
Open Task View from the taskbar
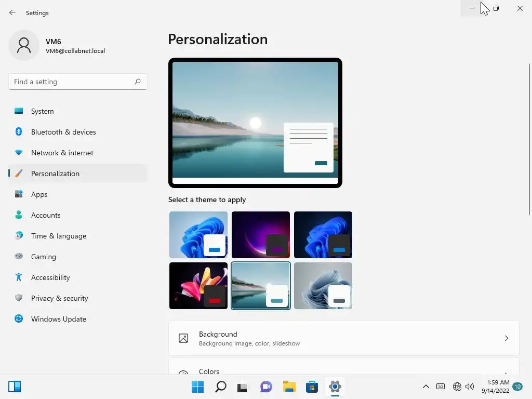[x=242, y=387]
